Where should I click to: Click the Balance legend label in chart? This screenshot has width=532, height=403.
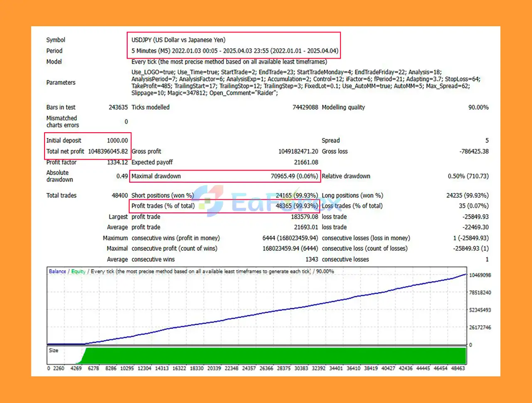click(x=57, y=271)
